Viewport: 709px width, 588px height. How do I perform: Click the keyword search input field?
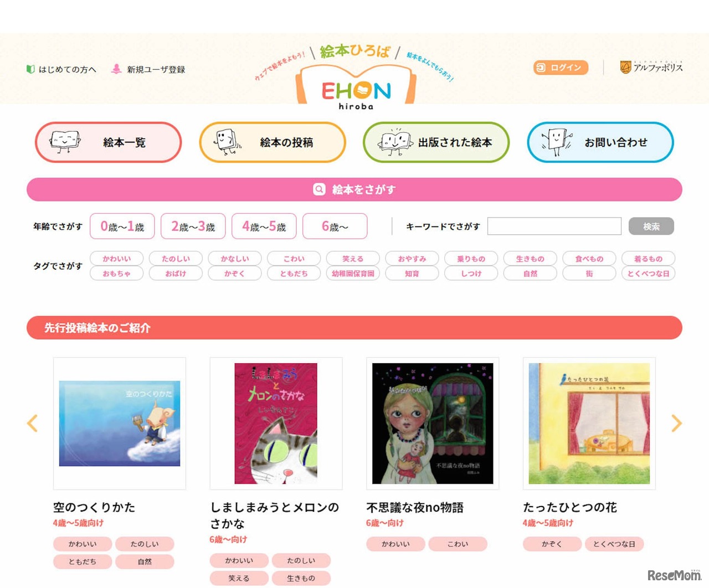554,226
